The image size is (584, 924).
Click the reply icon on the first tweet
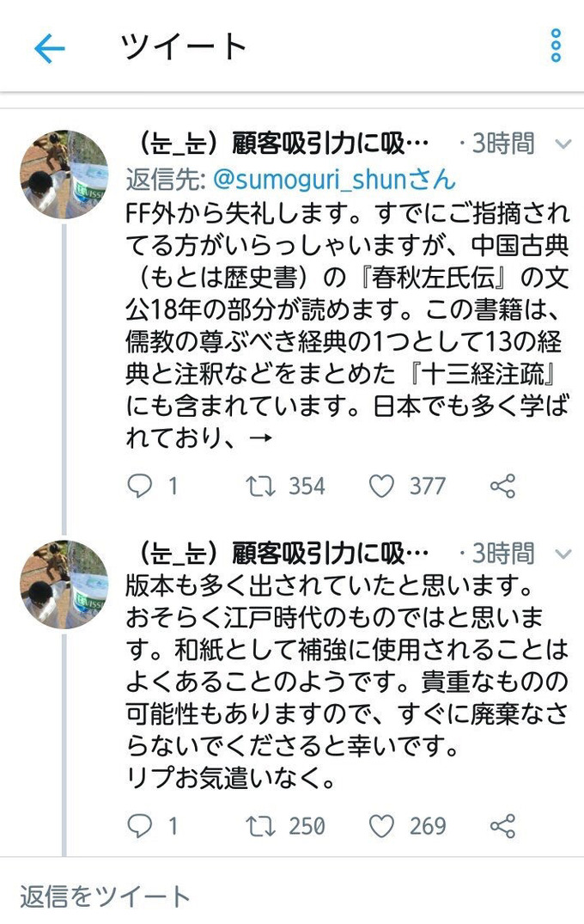point(140,486)
